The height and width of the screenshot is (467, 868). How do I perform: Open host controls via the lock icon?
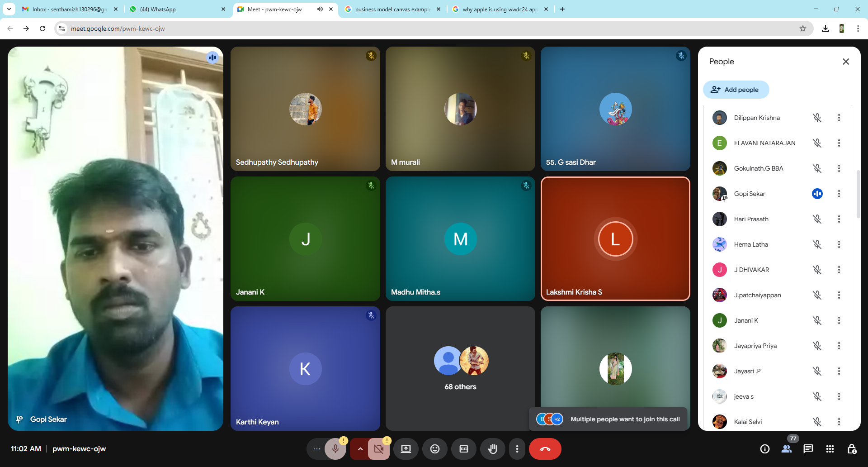pyautogui.click(x=852, y=449)
